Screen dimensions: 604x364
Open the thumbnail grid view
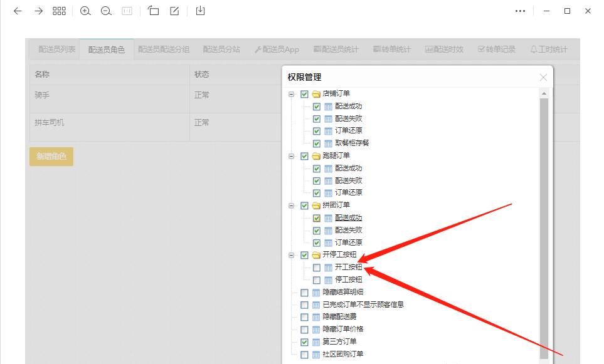[59, 11]
